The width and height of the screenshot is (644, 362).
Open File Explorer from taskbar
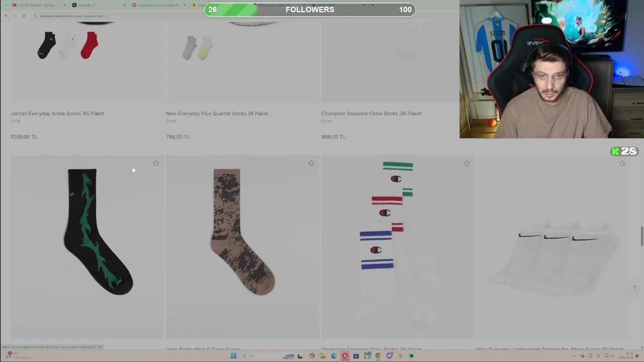[323, 356]
